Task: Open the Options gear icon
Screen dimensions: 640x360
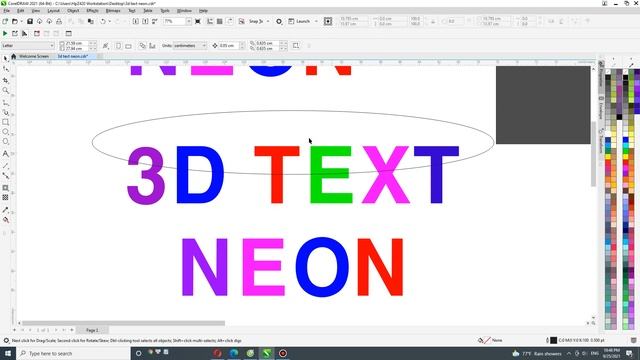Action: [x=279, y=21]
